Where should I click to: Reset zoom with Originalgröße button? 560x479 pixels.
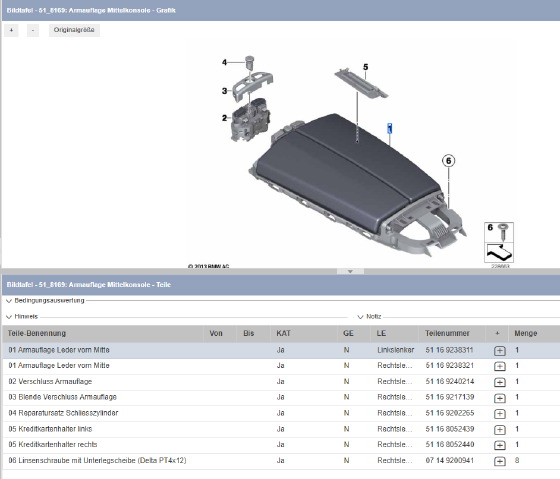pos(74,30)
